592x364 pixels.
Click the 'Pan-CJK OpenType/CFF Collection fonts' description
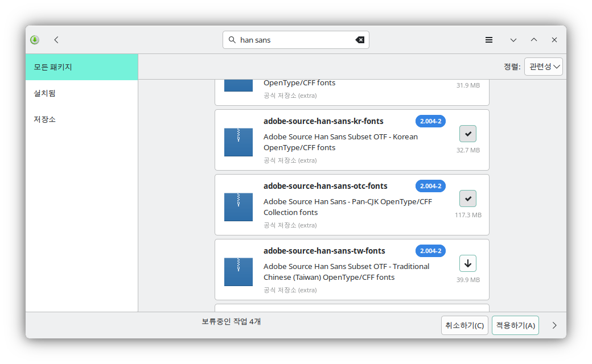[348, 207]
